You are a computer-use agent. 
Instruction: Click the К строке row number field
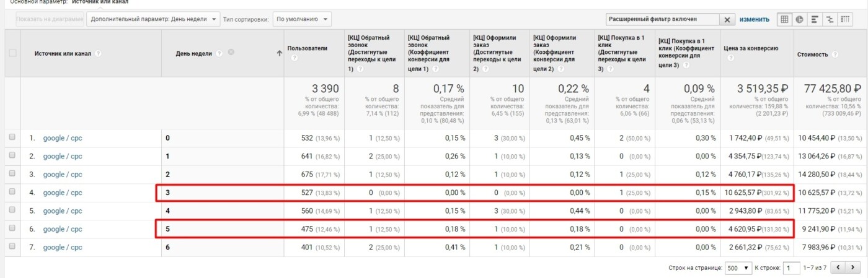pyautogui.click(x=791, y=268)
